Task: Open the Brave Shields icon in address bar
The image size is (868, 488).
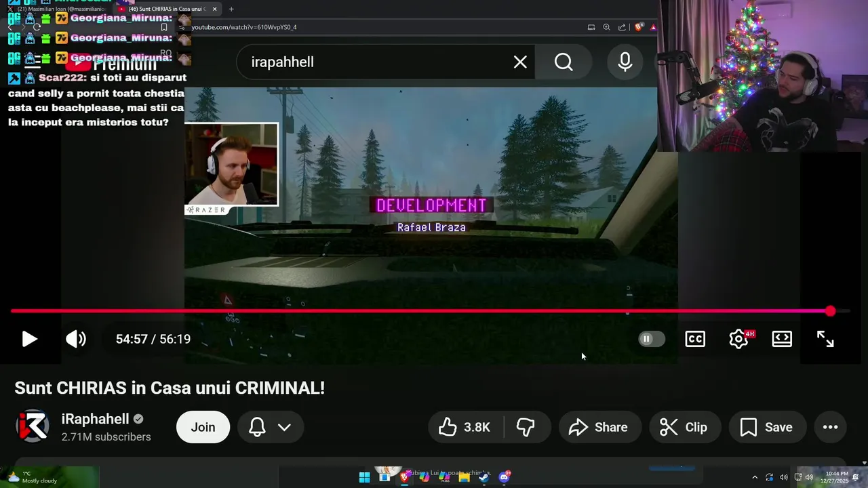Action: pos(638,27)
